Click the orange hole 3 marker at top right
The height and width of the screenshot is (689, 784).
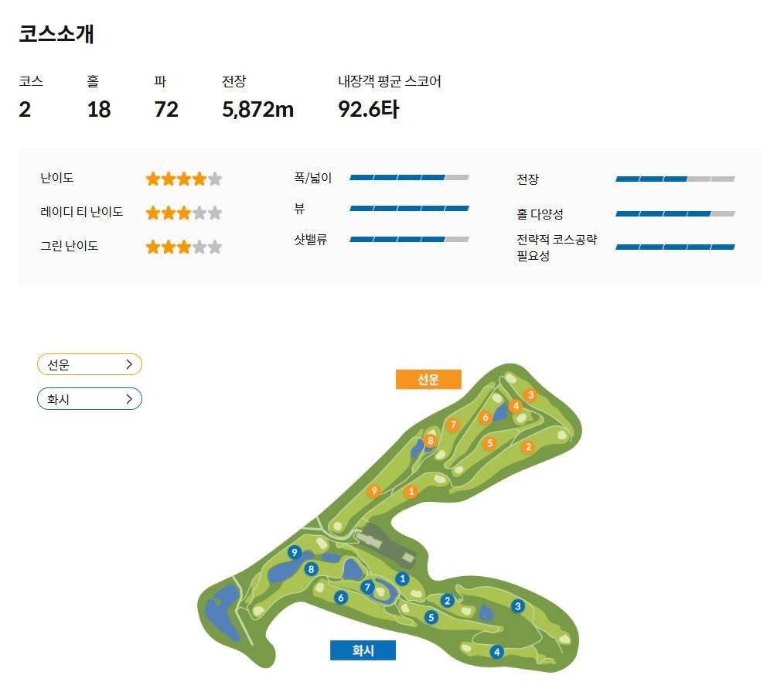pos(530,394)
